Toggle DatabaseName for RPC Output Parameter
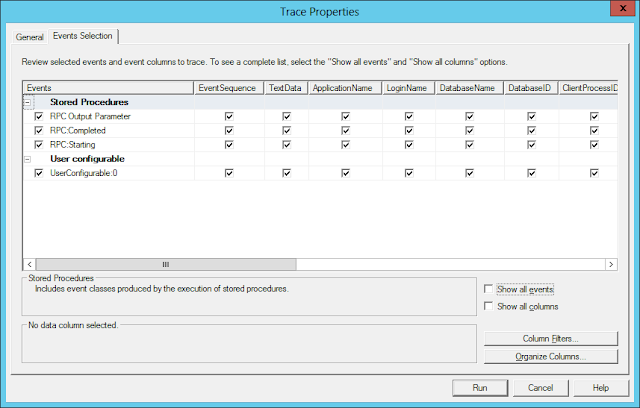The height and width of the screenshot is (408, 640). (x=469, y=117)
